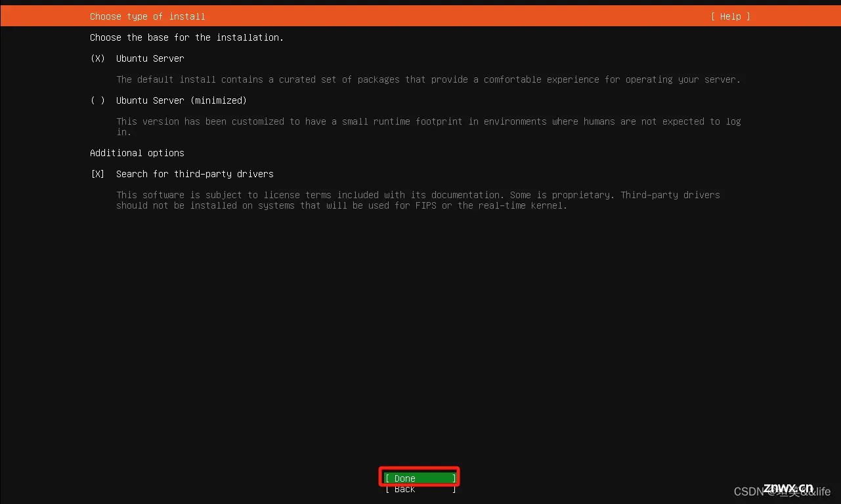The width and height of the screenshot is (841, 504).
Task: Click the default install description text
Action: (429, 79)
